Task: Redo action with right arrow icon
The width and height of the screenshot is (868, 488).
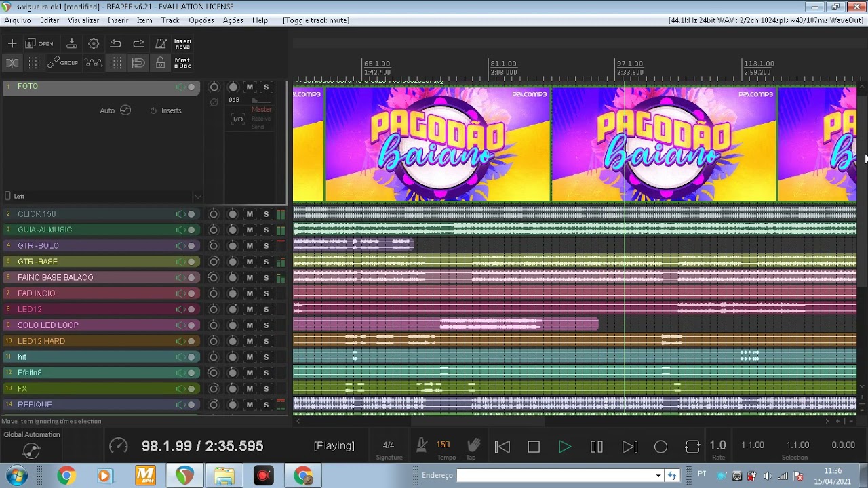Action: (x=138, y=43)
